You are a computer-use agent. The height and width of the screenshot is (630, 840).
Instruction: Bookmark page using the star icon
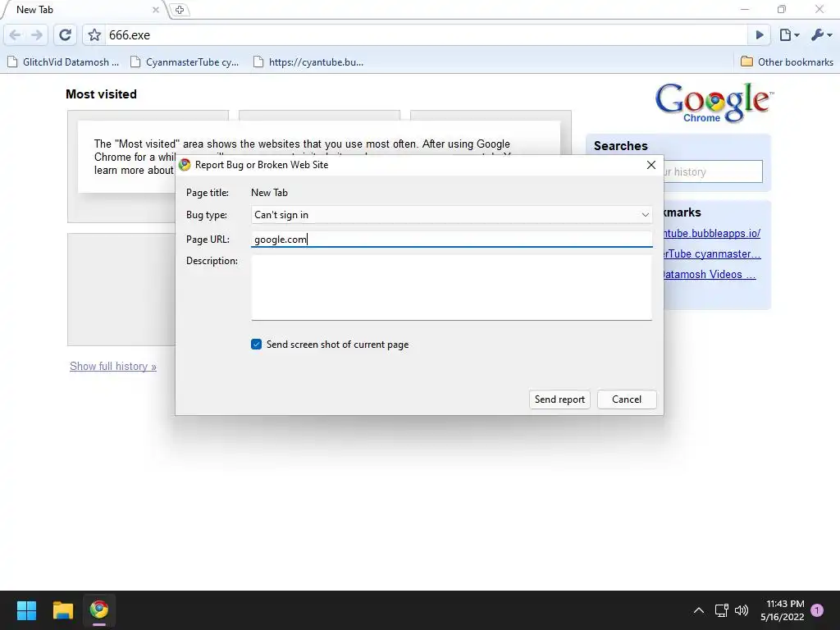[95, 34]
